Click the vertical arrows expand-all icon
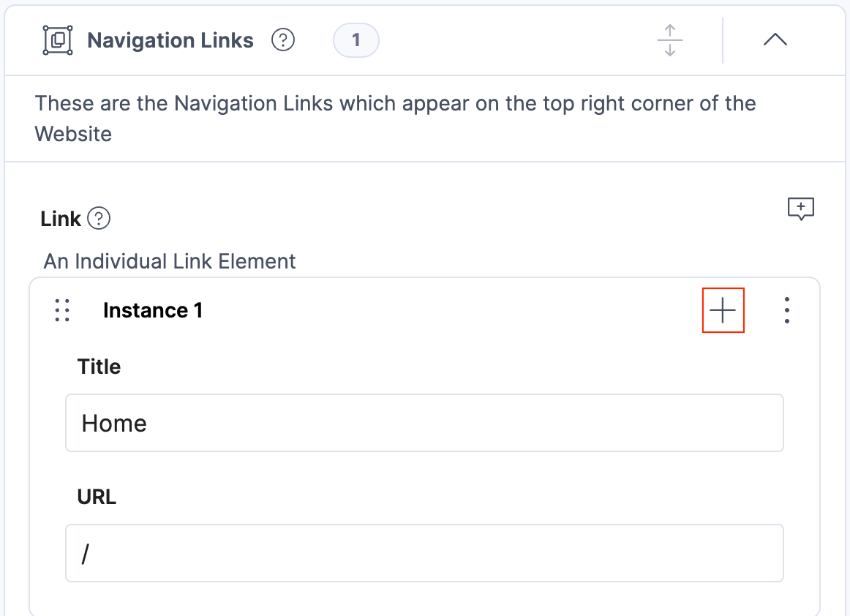 click(669, 40)
